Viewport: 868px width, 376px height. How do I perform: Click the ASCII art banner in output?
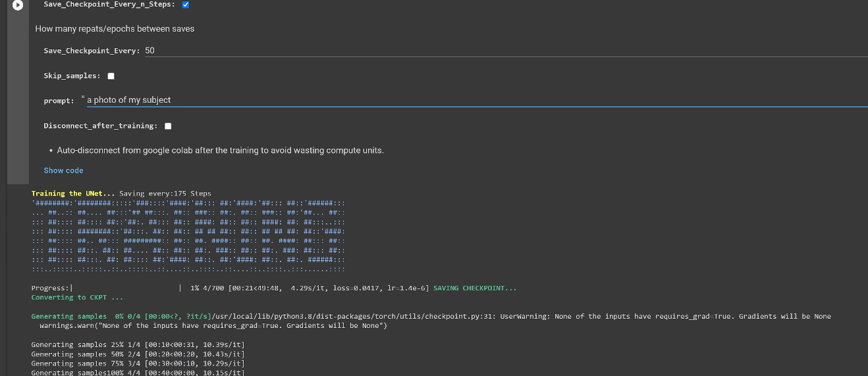[x=188, y=236]
